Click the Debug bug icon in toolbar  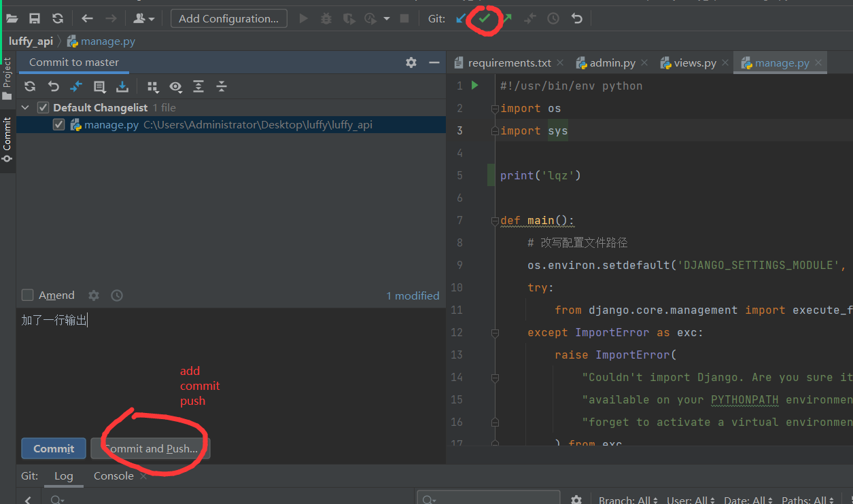(326, 18)
